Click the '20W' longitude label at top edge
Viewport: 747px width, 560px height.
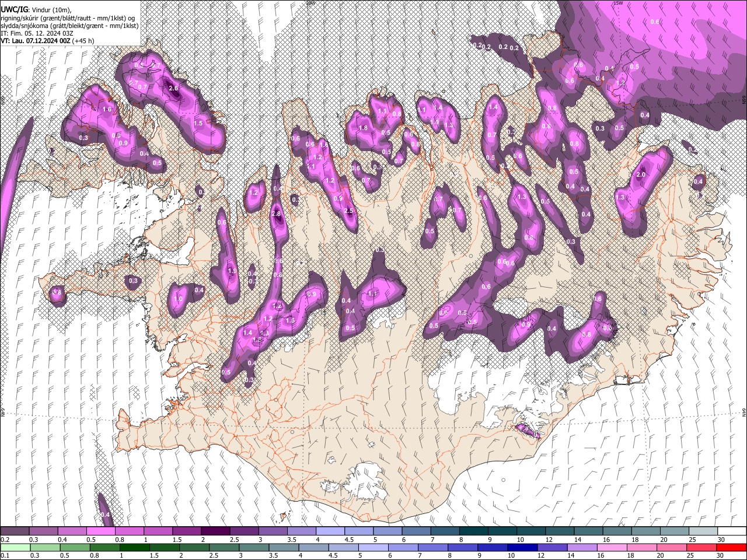click(x=310, y=3)
